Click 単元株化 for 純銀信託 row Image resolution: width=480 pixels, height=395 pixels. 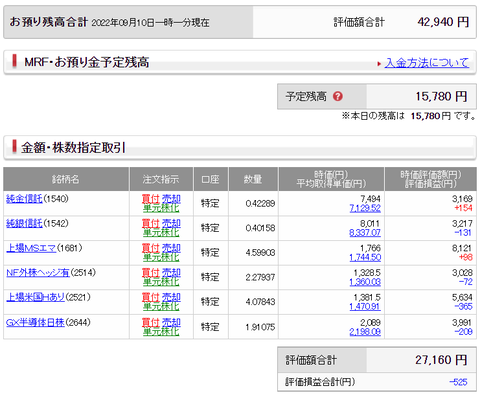[x=161, y=233]
